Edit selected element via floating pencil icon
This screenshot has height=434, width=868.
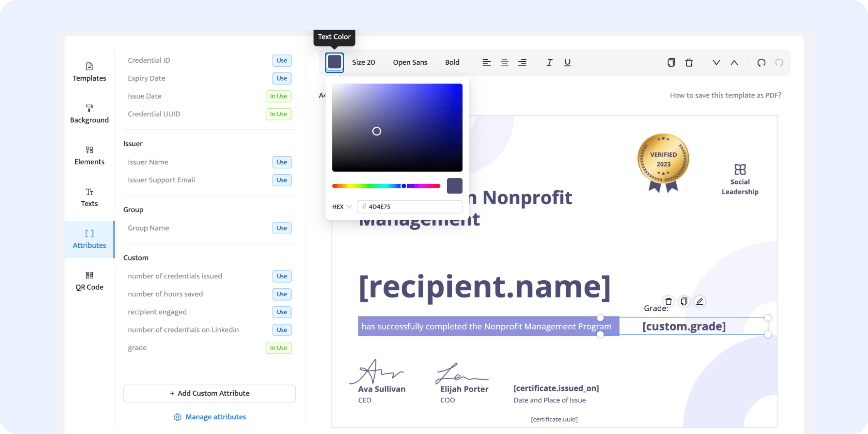(700, 301)
